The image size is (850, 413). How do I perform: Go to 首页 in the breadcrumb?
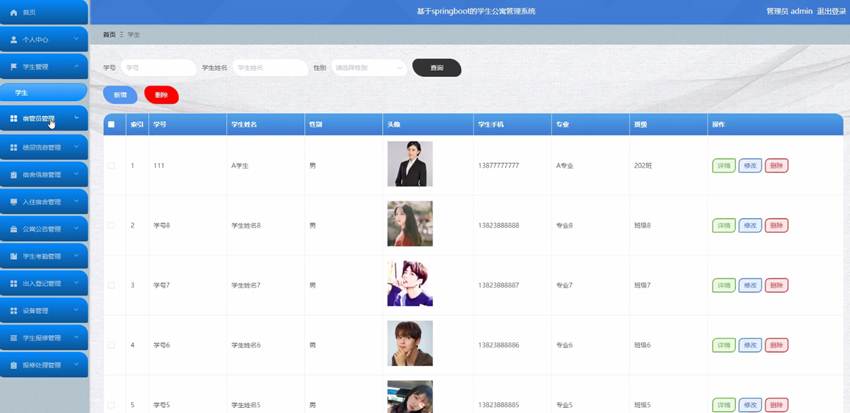pos(109,35)
